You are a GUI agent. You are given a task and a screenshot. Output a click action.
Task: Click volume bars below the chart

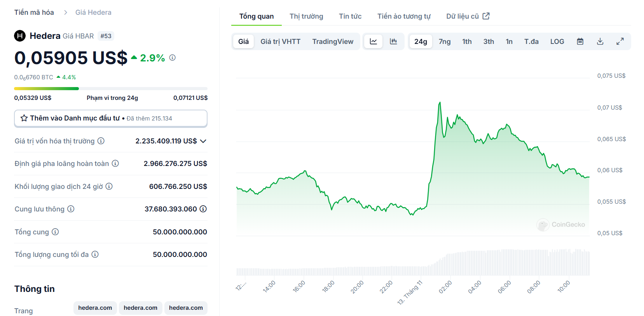coord(413,263)
